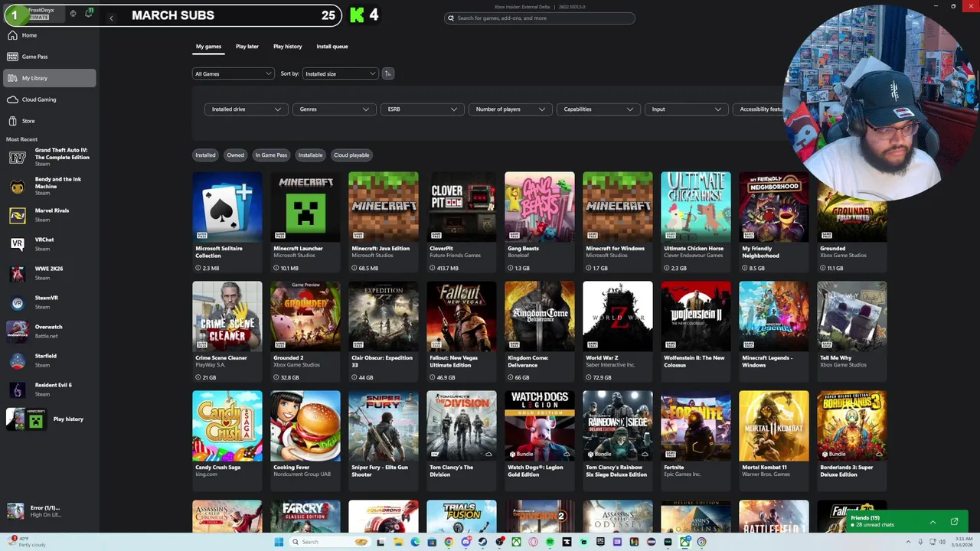Viewport: 980px width, 551px height.
Task: Switch to the Play history tab
Action: coord(288,47)
